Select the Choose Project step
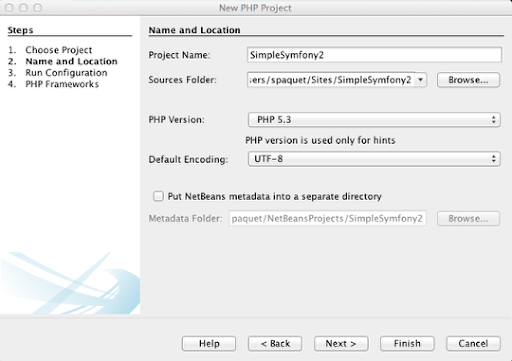Screen dimensions: 512x361 tap(59, 50)
